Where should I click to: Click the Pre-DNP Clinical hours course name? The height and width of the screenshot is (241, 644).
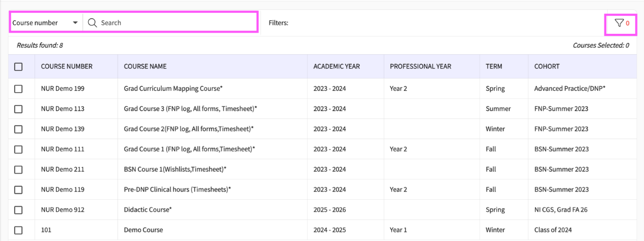(177, 189)
